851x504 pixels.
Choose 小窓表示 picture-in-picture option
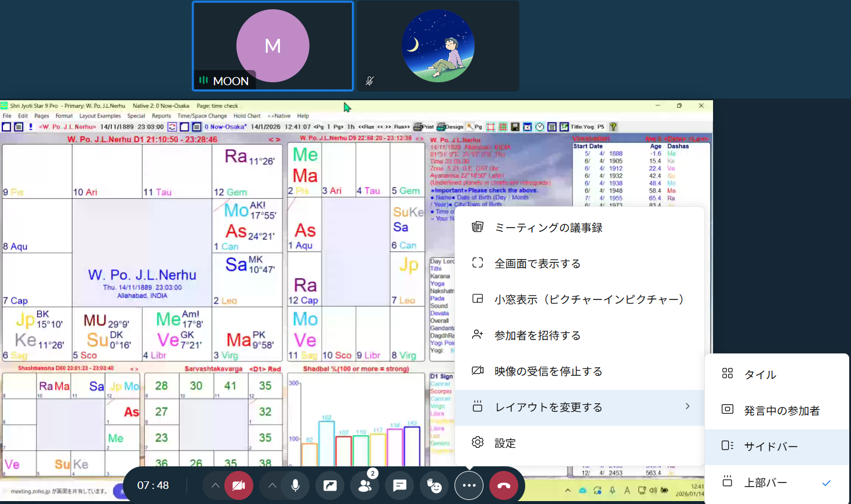[x=588, y=300]
